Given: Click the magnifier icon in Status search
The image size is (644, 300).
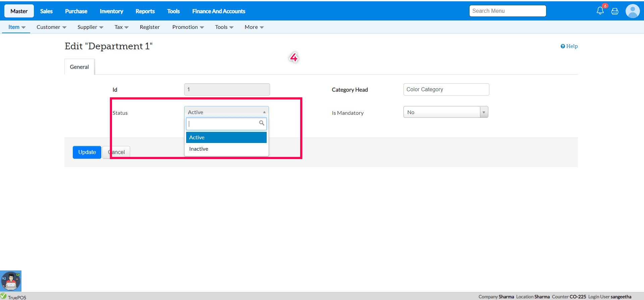Looking at the screenshot, I should [x=262, y=123].
